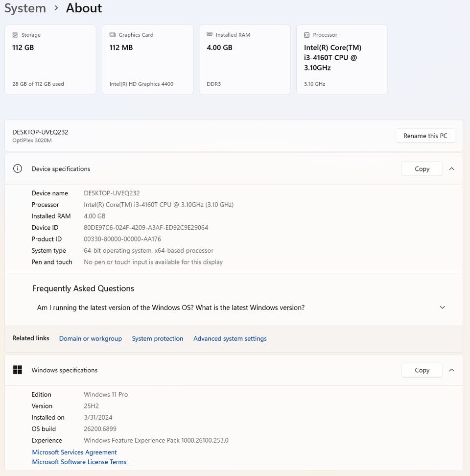Click the Processor chip icon

tap(307, 35)
